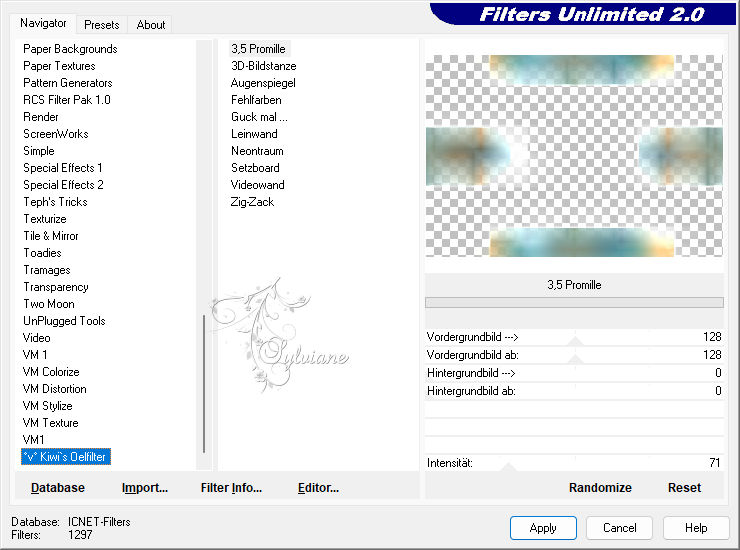Select the Transparency category
This screenshot has height=550, width=740.
coord(56,287)
